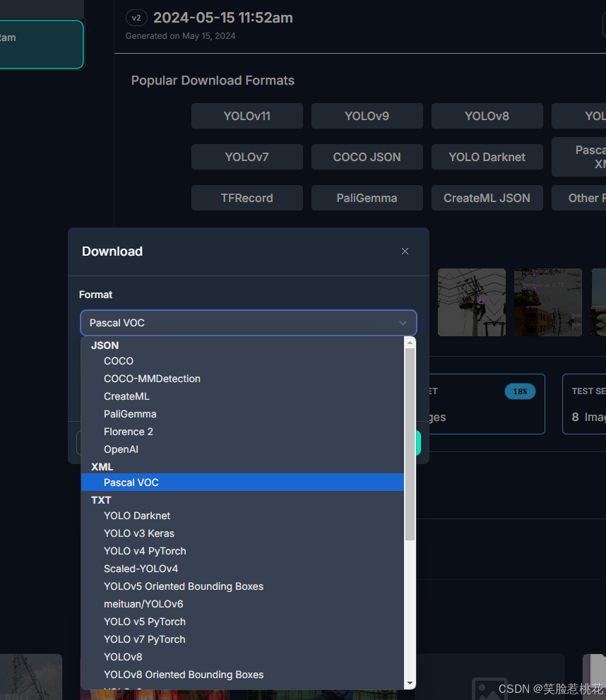
Task: Click the dropdown list scroll-down arrow
Action: 410,684
